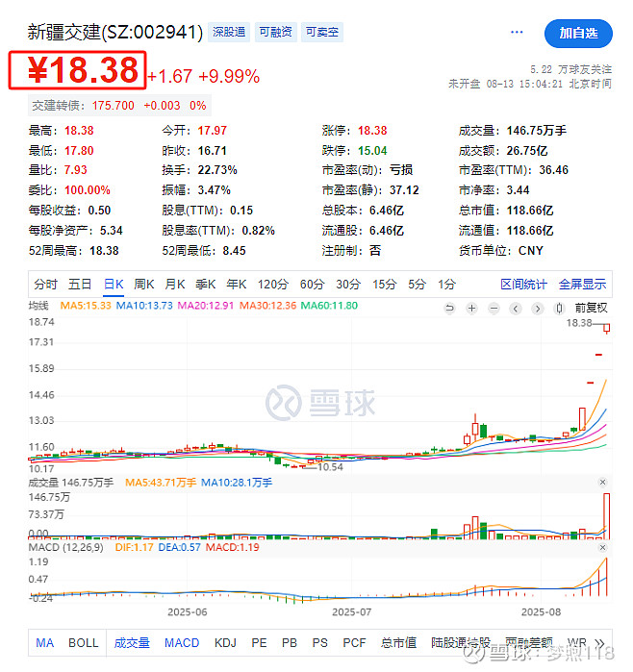Click the 2025-07 date axis label
Image resolution: width=633 pixels, height=672 pixels.
(352, 612)
